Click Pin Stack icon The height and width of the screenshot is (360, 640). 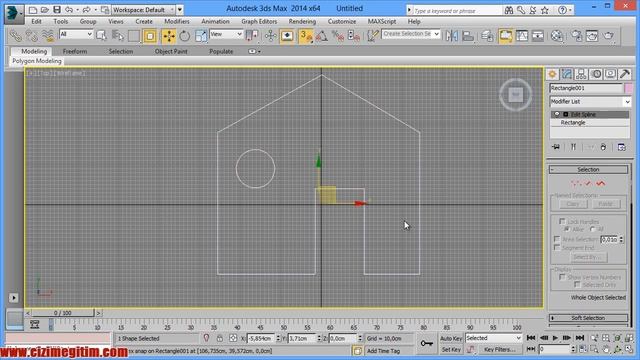coord(556,147)
